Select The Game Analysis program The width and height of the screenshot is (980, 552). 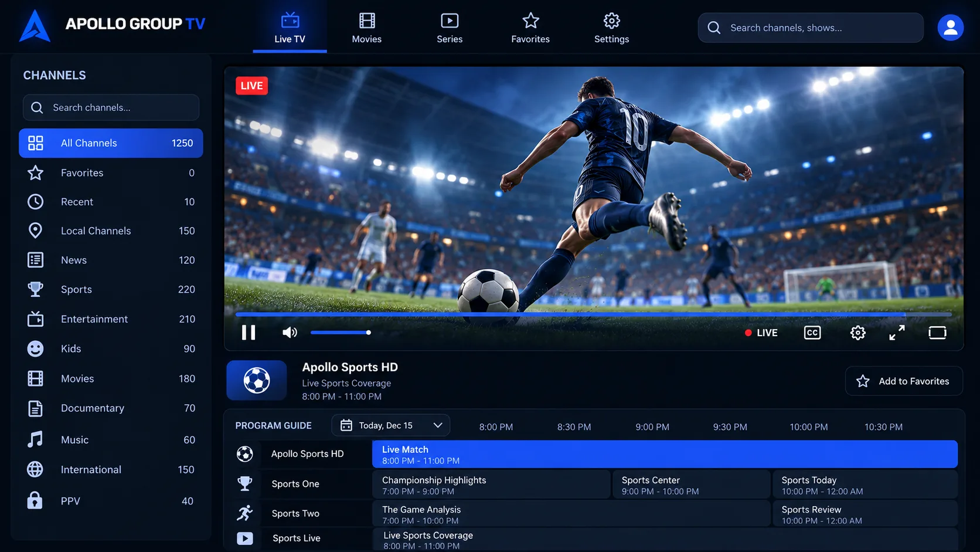571,514
